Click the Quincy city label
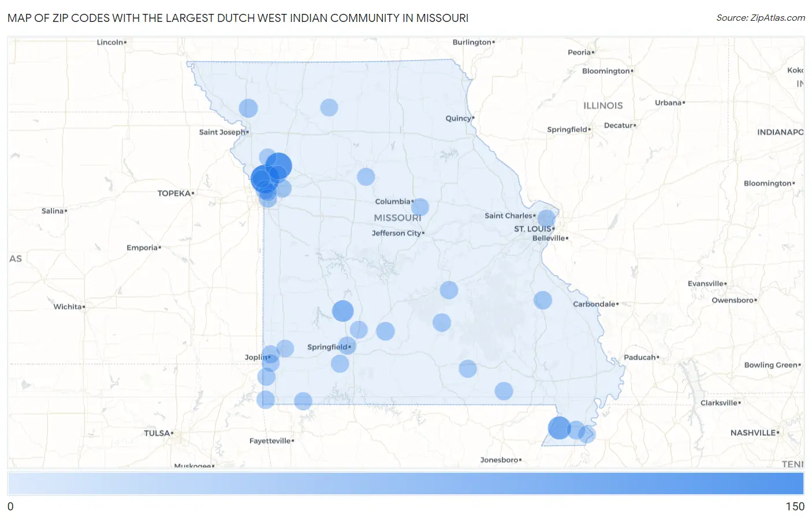 tap(459, 118)
